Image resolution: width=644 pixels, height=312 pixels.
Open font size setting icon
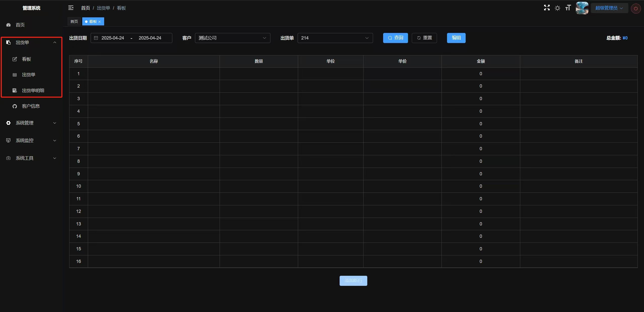coord(568,8)
